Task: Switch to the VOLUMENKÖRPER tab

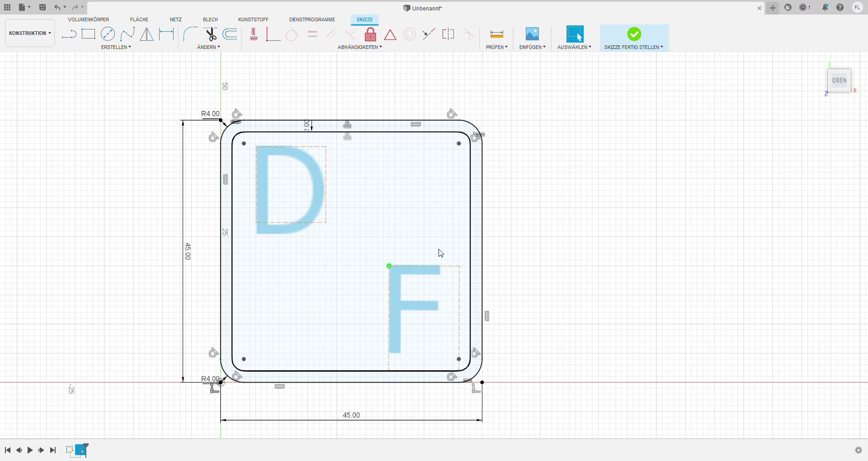Action: tap(88, 19)
